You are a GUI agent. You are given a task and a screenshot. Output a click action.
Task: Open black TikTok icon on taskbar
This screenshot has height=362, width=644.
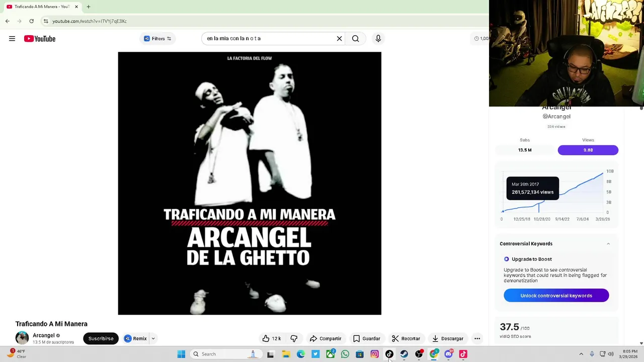tap(389, 354)
